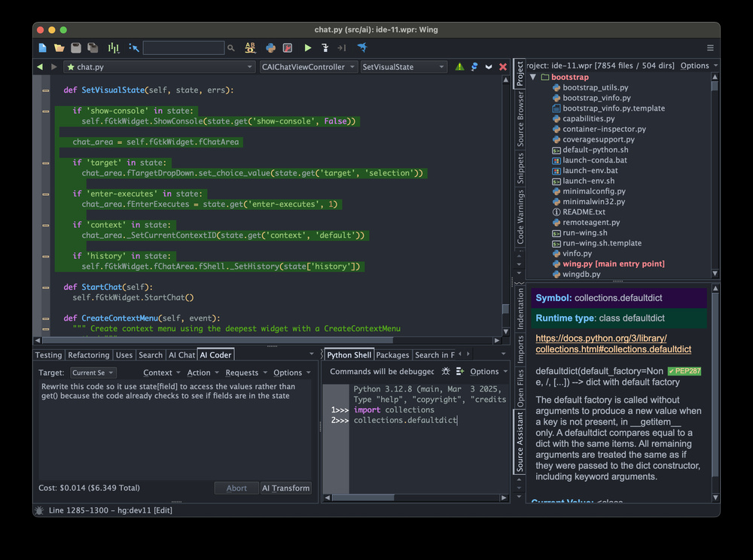Screen dimensions: 753x560
Task: Open the SetVisualState method dropdown
Action: 404,66
